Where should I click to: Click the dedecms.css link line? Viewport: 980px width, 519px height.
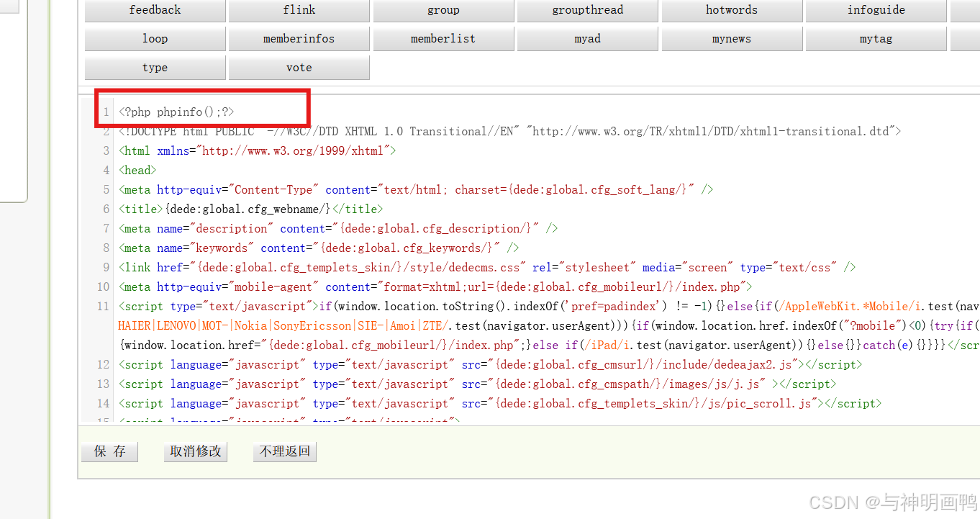487,267
